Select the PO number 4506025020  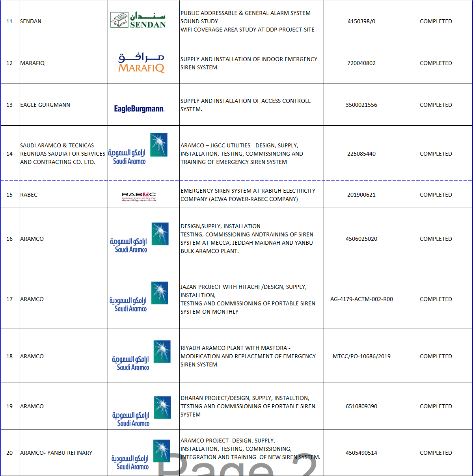(x=361, y=239)
